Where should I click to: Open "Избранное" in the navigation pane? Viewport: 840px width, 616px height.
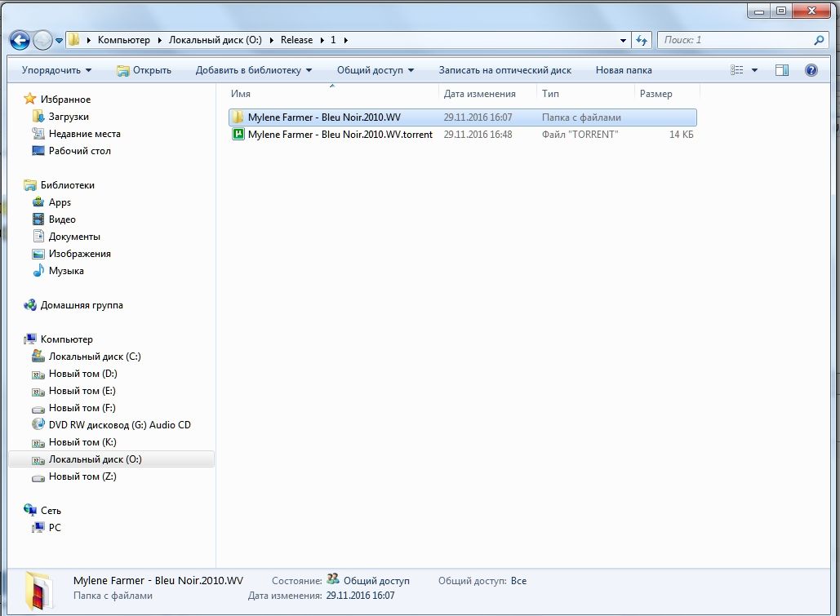pos(65,99)
